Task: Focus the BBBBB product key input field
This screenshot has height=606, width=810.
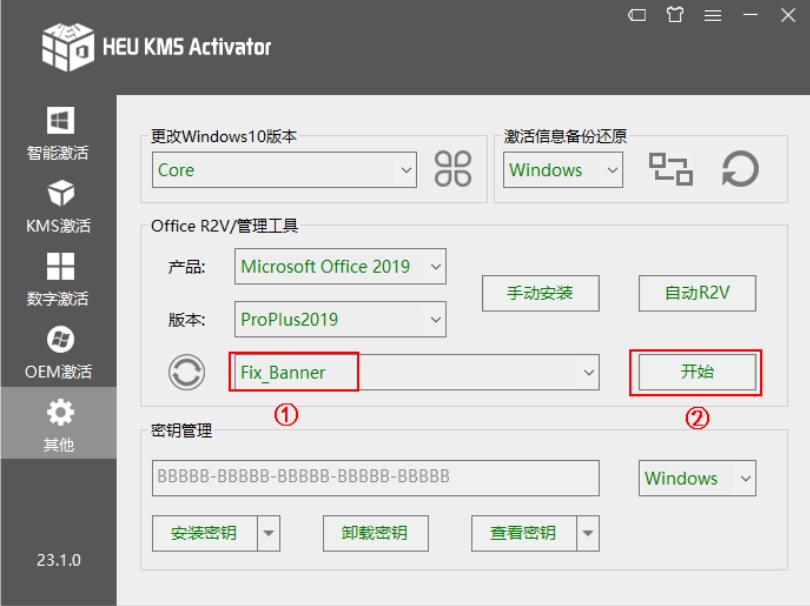Action: click(x=376, y=478)
